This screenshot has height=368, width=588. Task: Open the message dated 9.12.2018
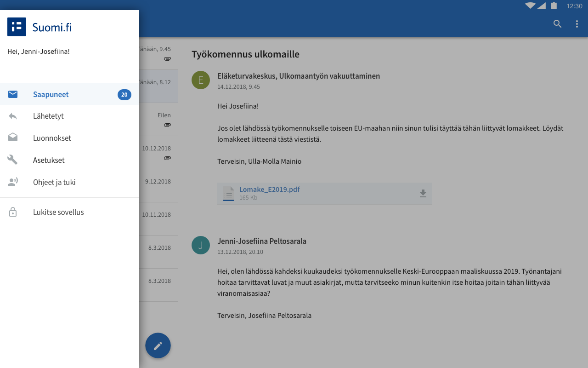tap(158, 185)
